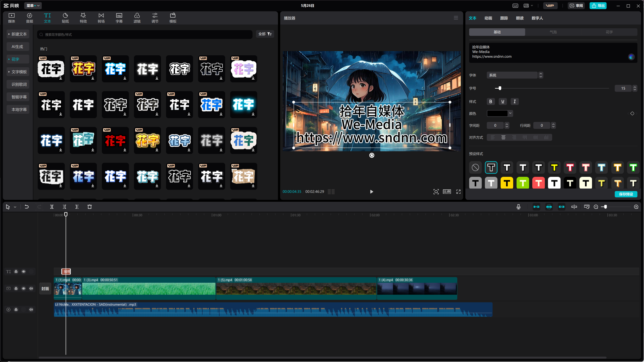Hide the main video track with eye icon
Screen dimensions: 644x362
23,288
